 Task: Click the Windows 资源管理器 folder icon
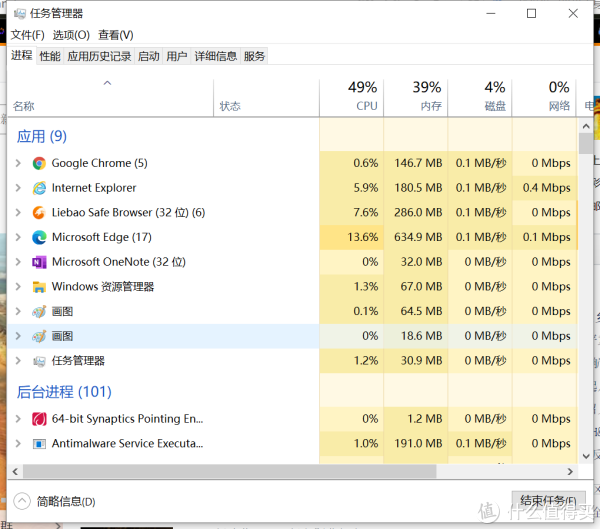click(x=39, y=287)
